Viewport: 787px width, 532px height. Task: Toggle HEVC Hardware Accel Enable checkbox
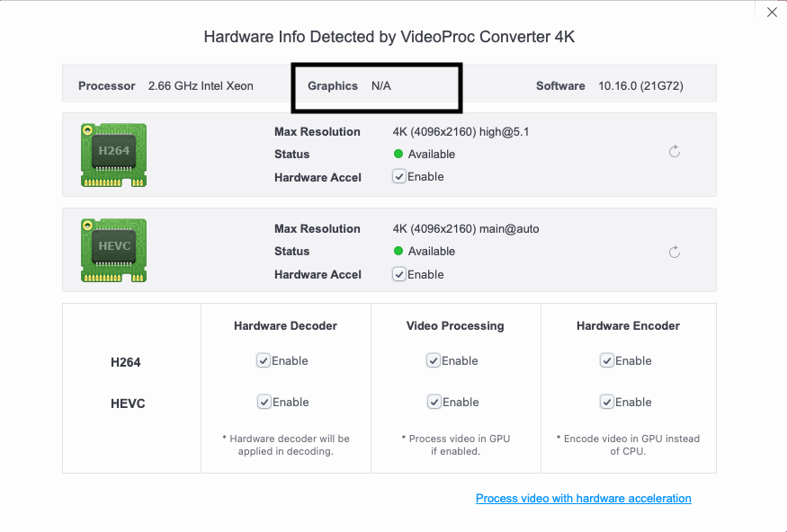(x=399, y=274)
